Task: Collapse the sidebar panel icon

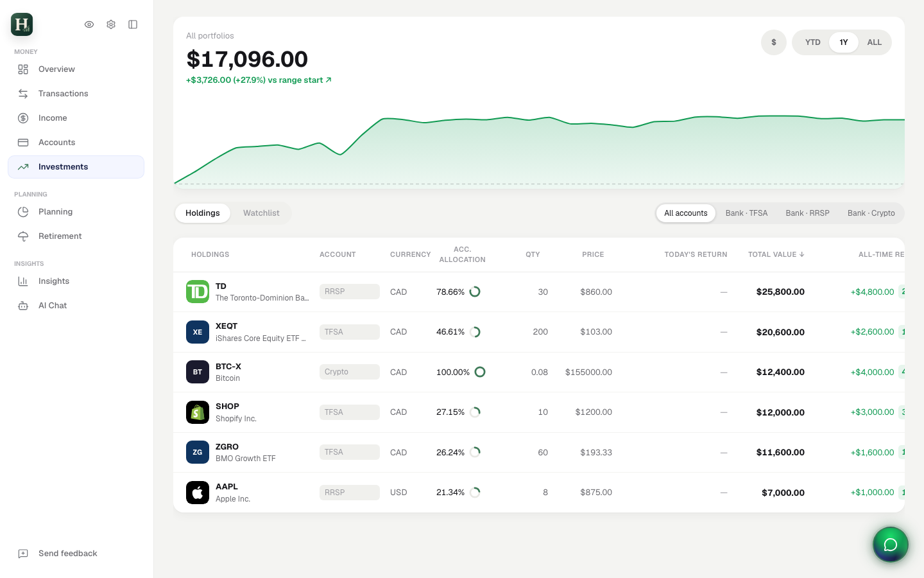Action: (133, 24)
